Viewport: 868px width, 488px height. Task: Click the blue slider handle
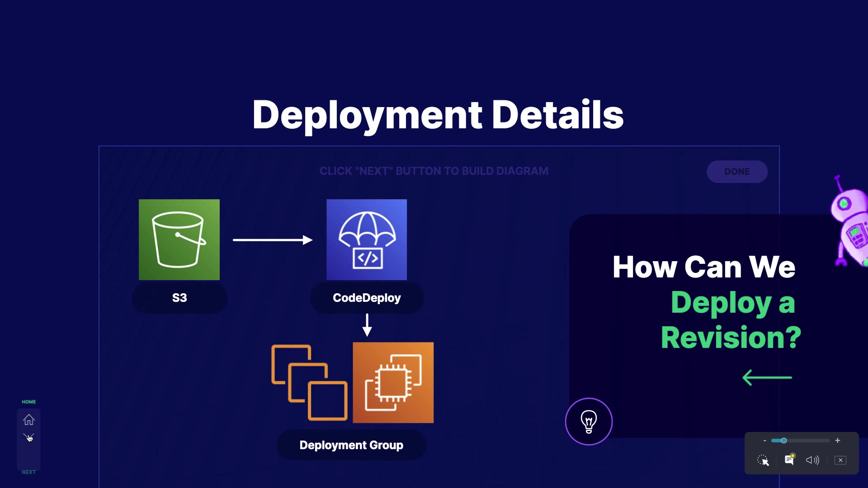tap(784, 441)
